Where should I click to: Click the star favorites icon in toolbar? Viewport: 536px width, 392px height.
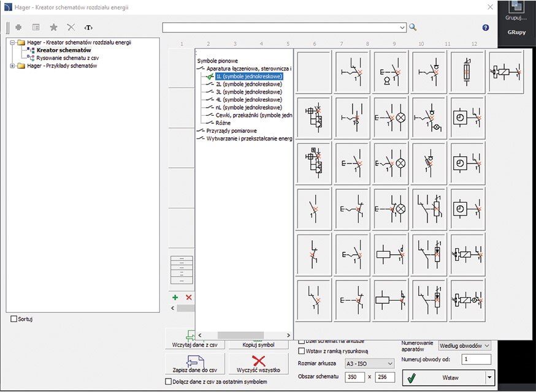click(53, 28)
